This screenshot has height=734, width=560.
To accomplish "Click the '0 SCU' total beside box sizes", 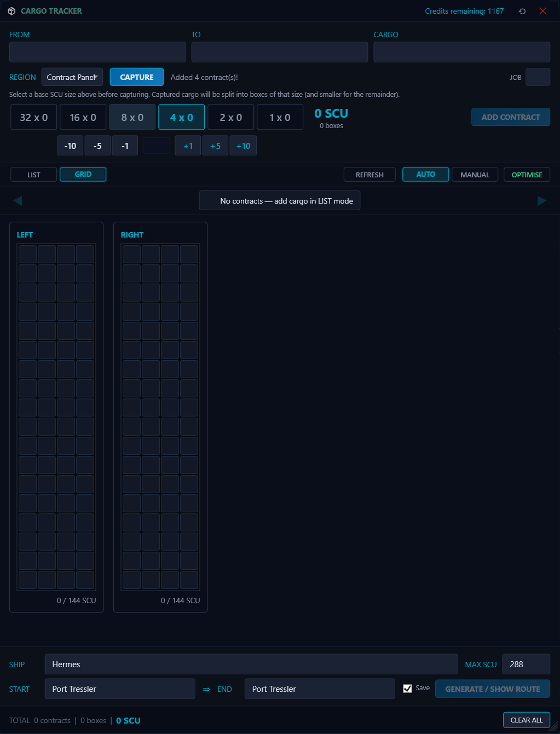I will [331, 113].
